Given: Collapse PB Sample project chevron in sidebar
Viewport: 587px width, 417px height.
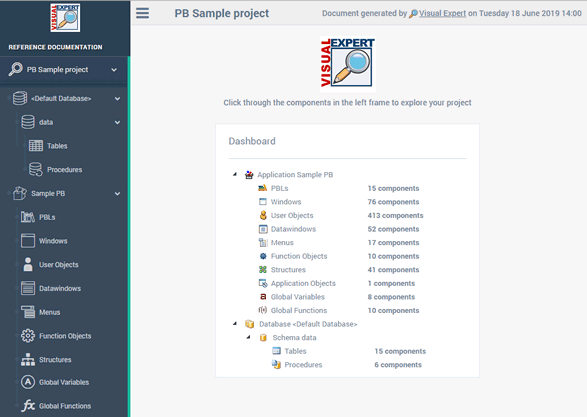Looking at the screenshot, I should point(114,70).
